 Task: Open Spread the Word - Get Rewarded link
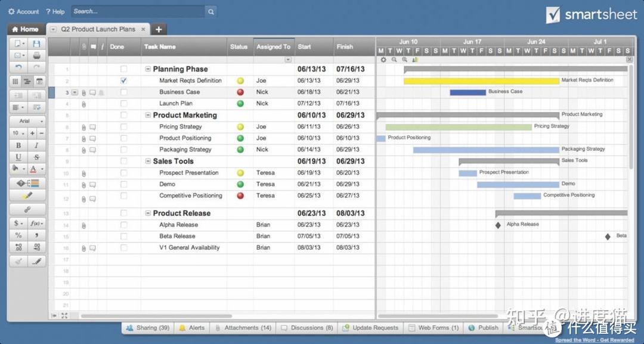[595, 340]
